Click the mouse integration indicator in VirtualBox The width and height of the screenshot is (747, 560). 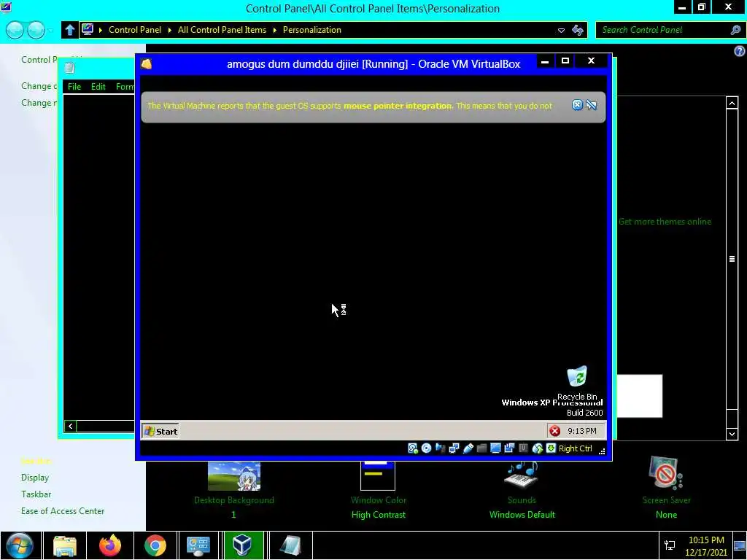[x=537, y=448]
